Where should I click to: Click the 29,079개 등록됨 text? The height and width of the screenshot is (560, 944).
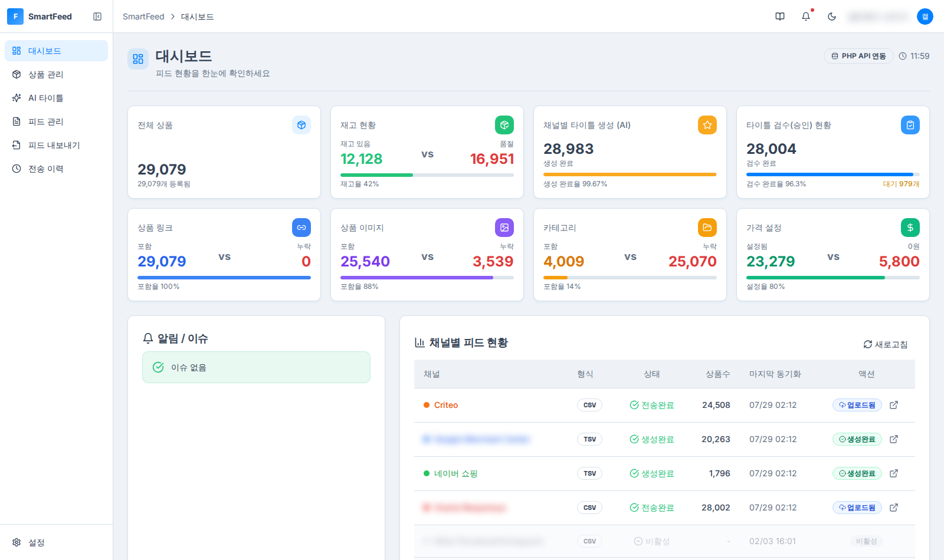[164, 184]
